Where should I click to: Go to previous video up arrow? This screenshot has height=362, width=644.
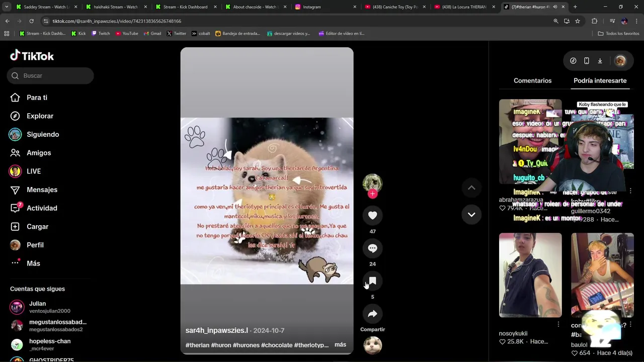click(471, 188)
